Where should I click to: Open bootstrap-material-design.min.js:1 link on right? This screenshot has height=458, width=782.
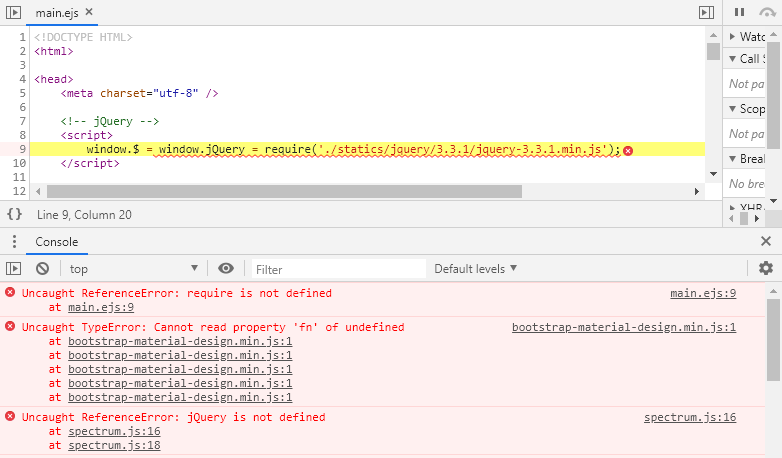624,327
